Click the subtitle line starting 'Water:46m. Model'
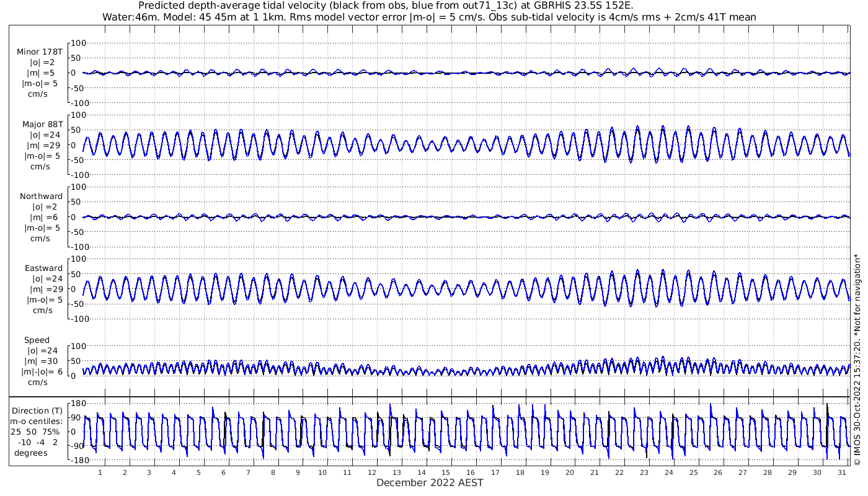The image size is (868, 496). click(429, 17)
